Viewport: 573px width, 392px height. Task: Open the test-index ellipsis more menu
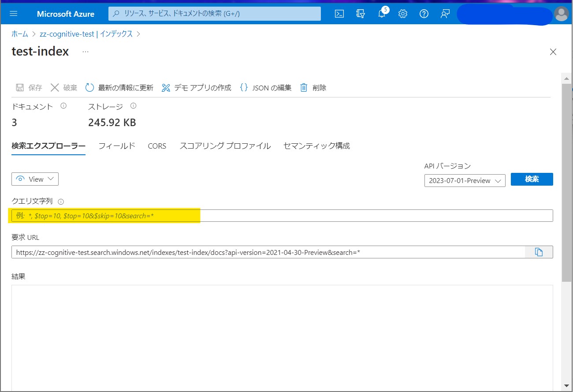(86, 52)
